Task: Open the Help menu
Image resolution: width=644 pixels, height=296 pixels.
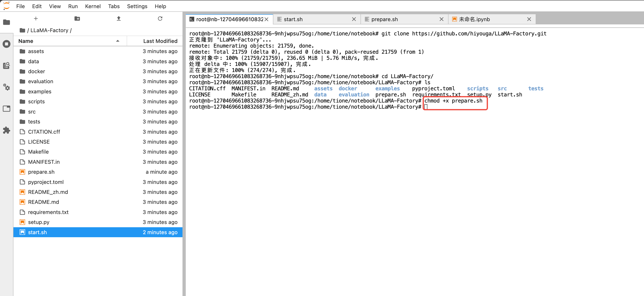Action: (x=160, y=6)
